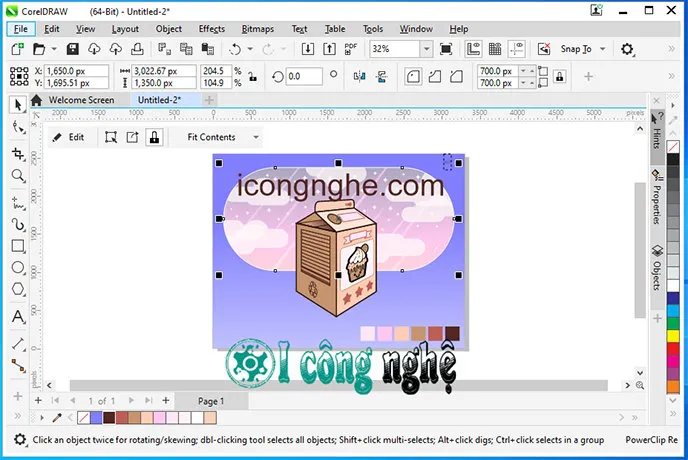Create a new document from toolbar
This screenshot has width=688, height=460.
pyautogui.click(x=18, y=49)
